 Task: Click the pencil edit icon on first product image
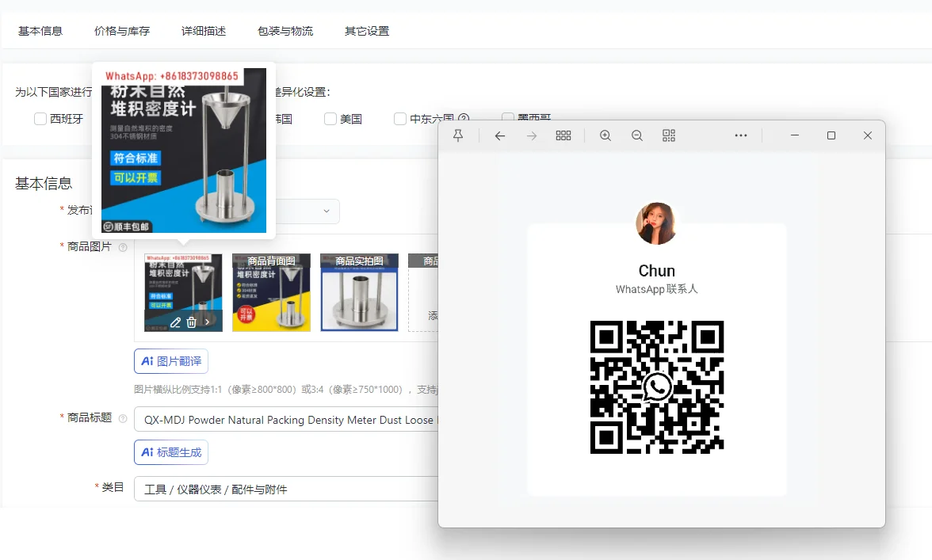[175, 322]
